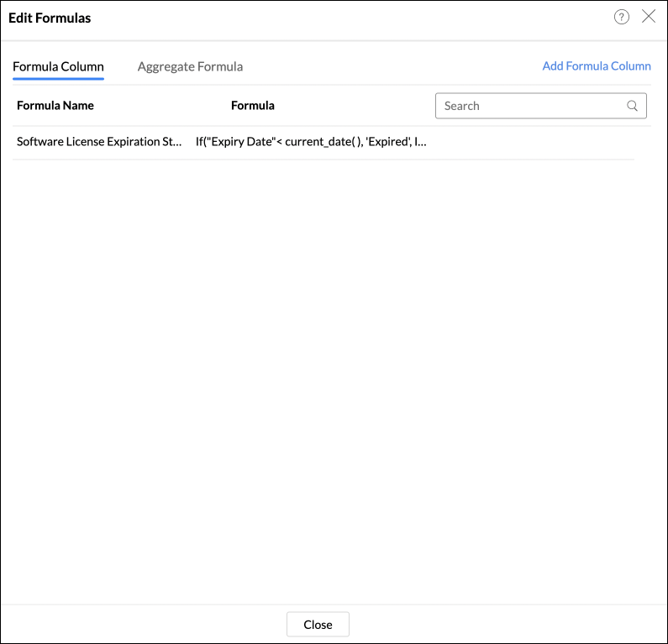The height and width of the screenshot is (644, 668).
Task: Click the truncated ellipsis ending the formula name
Action: [x=177, y=142]
